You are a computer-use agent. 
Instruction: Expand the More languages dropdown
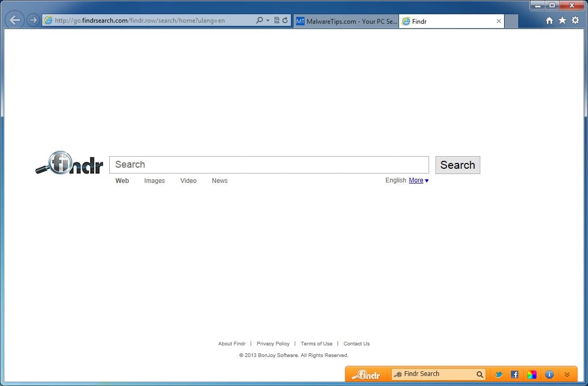(x=419, y=180)
